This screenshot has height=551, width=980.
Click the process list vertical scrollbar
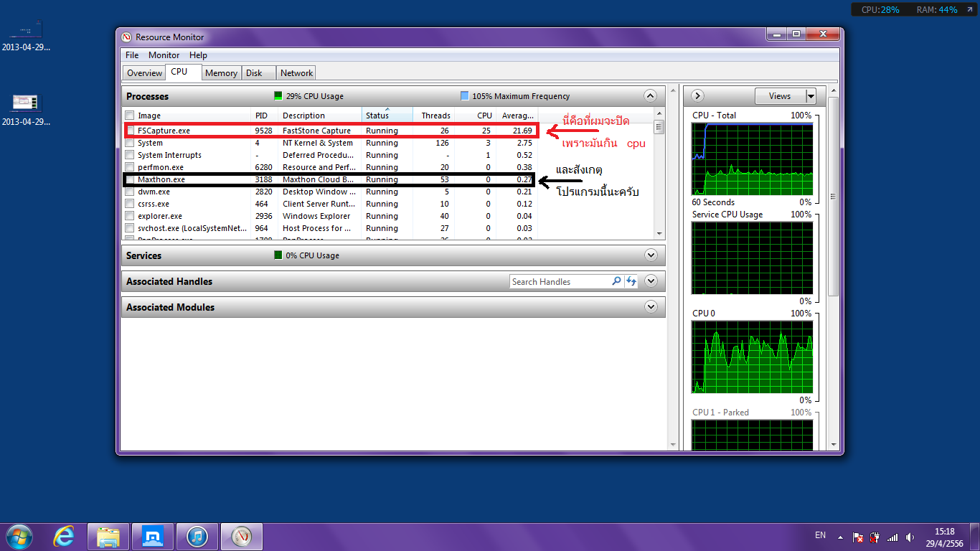pos(659,174)
